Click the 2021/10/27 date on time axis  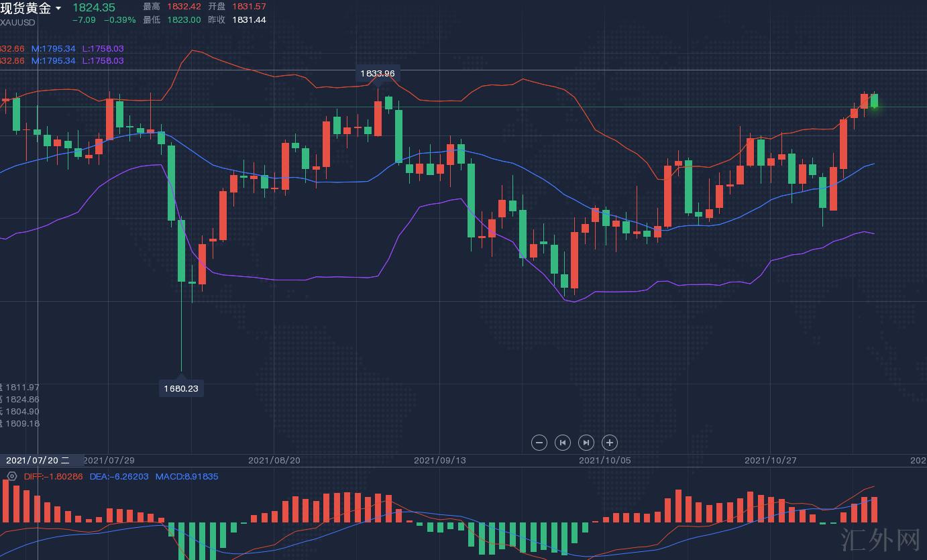[x=770, y=460]
